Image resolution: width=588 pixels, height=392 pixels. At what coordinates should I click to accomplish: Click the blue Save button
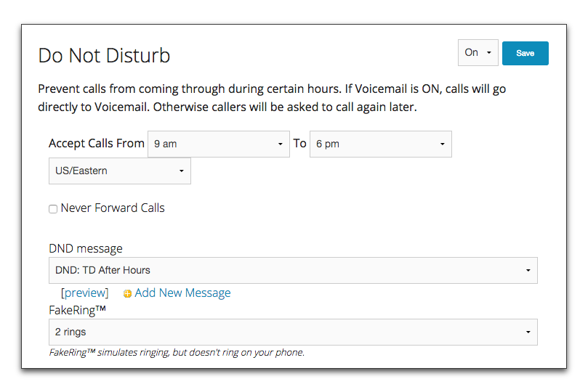point(525,53)
